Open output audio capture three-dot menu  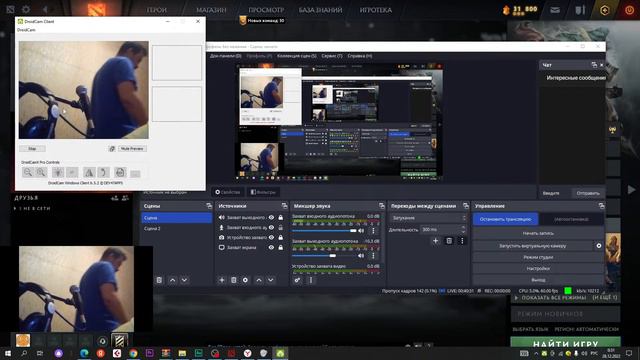coord(373,256)
